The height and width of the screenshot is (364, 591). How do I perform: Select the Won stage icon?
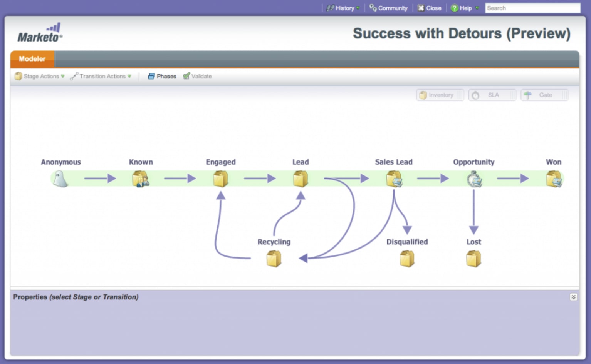(x=554, y=179)
